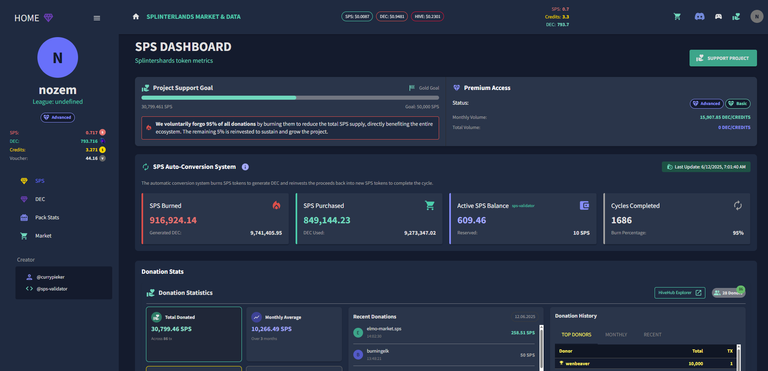The height and width of the screenshot is (371, 768).
Task: Switch to RECENT tab
Action: coord(652,335)
